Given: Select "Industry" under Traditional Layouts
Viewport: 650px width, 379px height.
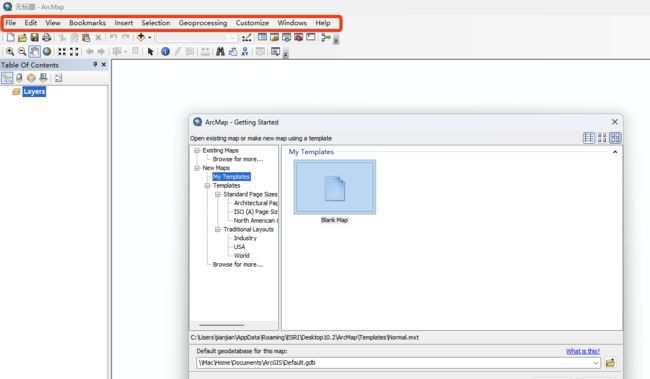Looking at the screenshot, I should 245,238.
